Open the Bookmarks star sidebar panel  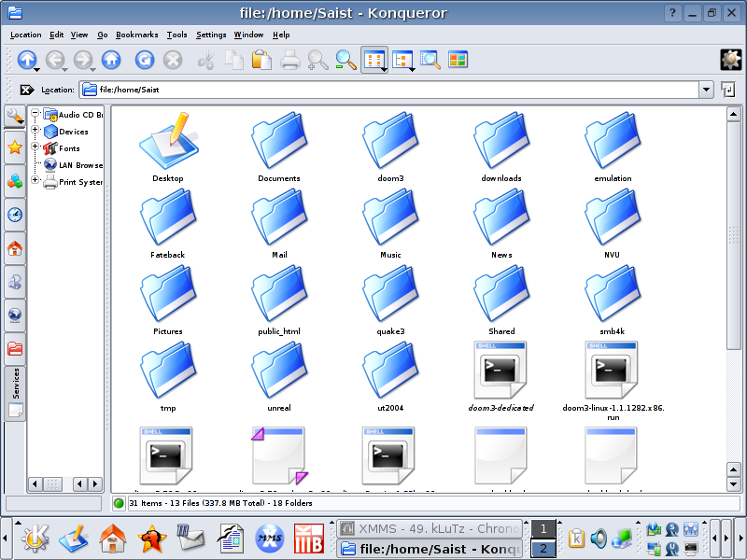(15, 147)
